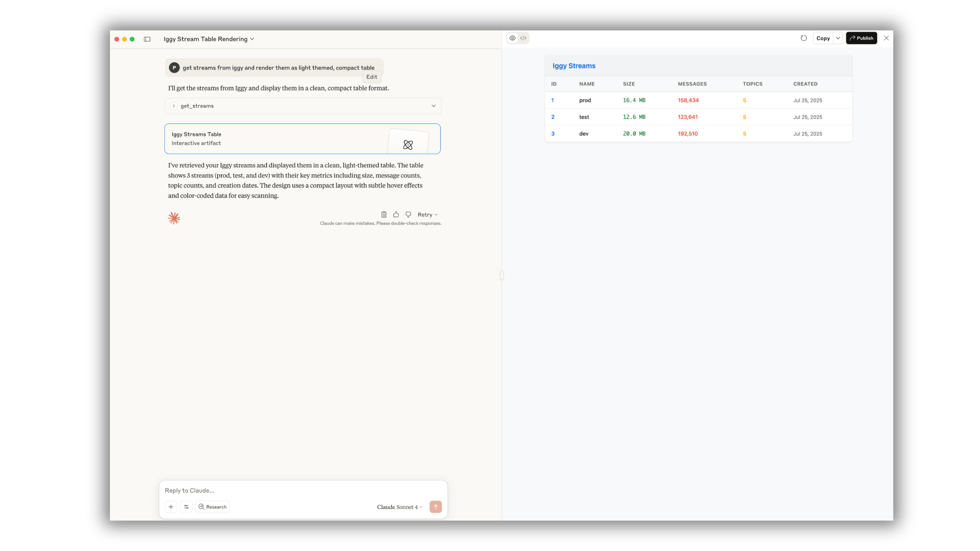Give thumbs down to response

pos(408,215)
